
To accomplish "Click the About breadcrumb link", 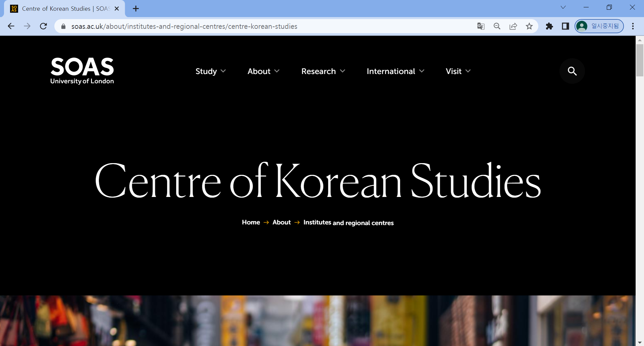I will coord(282,222).
